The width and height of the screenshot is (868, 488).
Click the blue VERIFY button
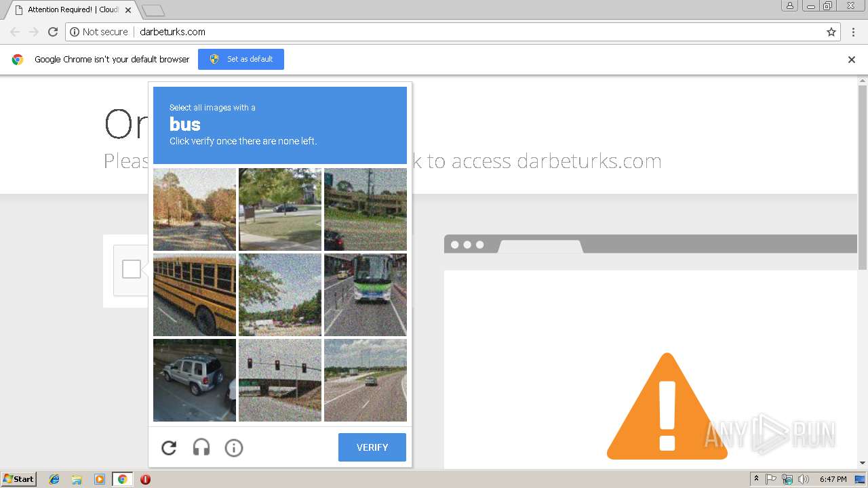coord(372,447)
